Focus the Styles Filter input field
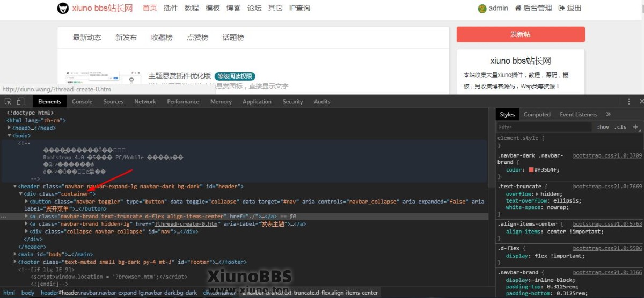The height and width of the screenshot is (298, 644). pos(542,127)
